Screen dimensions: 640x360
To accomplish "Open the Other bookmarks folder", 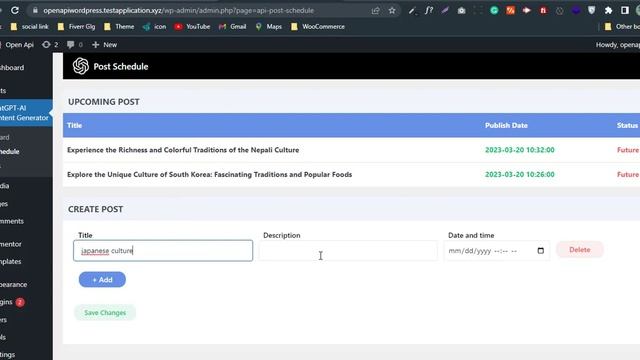I will tap(622, 27).
